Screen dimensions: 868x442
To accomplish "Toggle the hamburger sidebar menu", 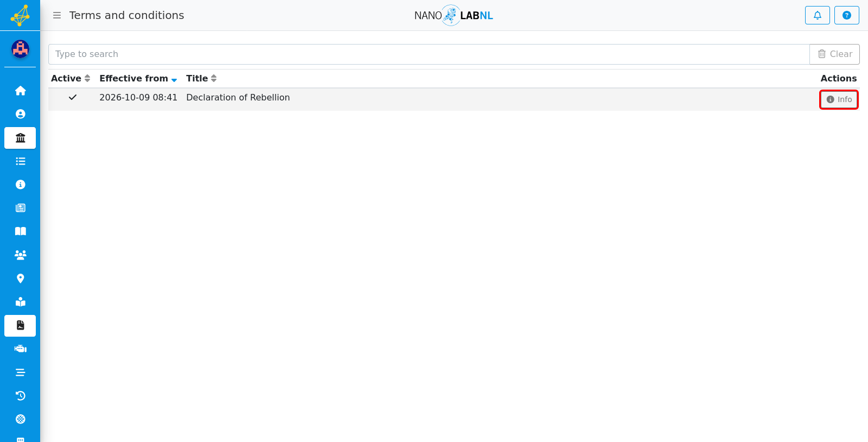I will pos(56,15).
